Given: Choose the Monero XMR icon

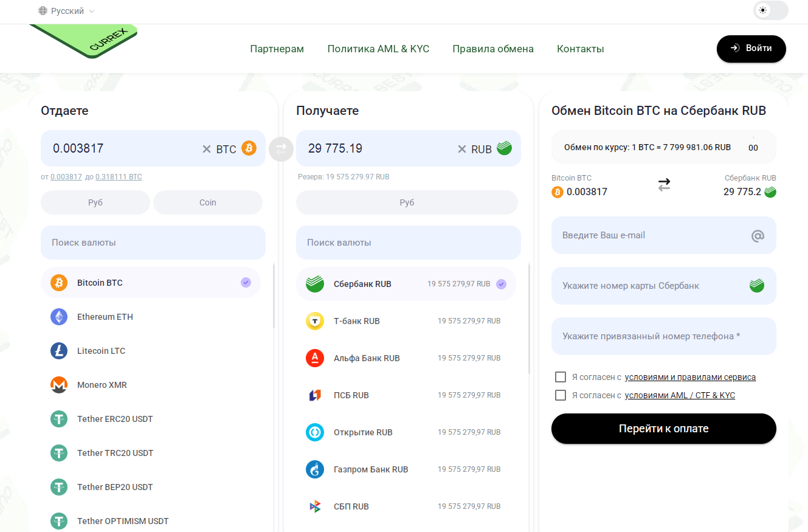Looking at the screenshot, I should [x=59, y=385].
